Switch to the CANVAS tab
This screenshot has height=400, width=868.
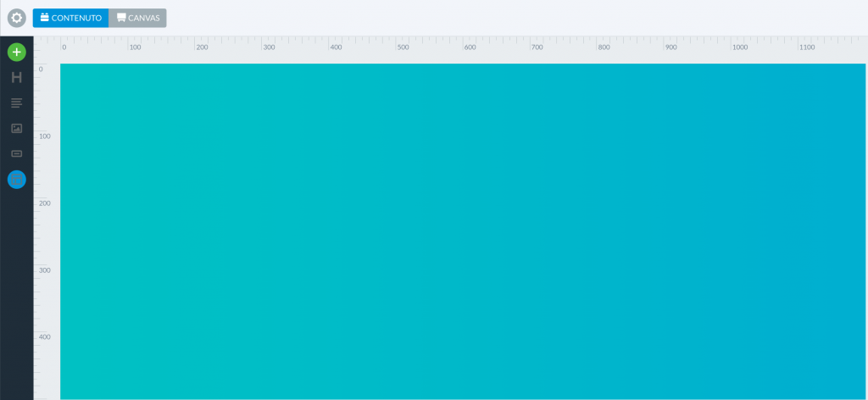tap(138, 18)
